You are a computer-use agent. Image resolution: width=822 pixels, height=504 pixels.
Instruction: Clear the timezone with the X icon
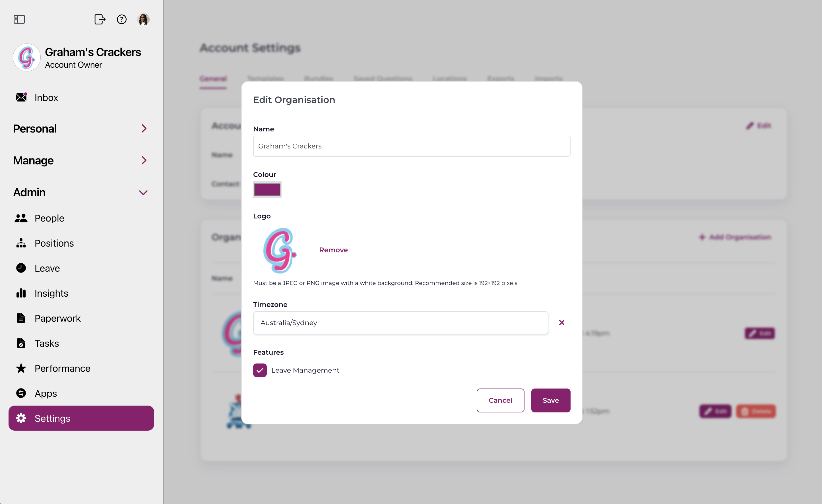pyautogui.click(x=561, y=323)
